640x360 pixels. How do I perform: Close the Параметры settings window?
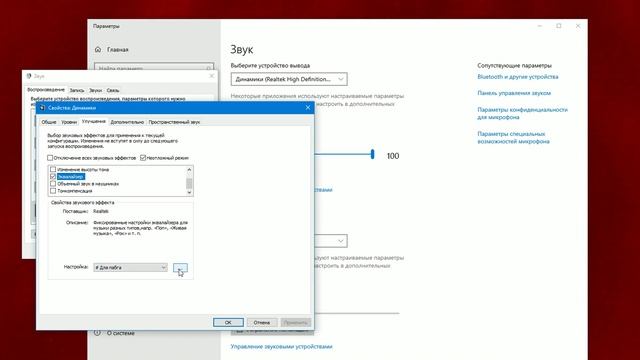click(x=578, y=26)
